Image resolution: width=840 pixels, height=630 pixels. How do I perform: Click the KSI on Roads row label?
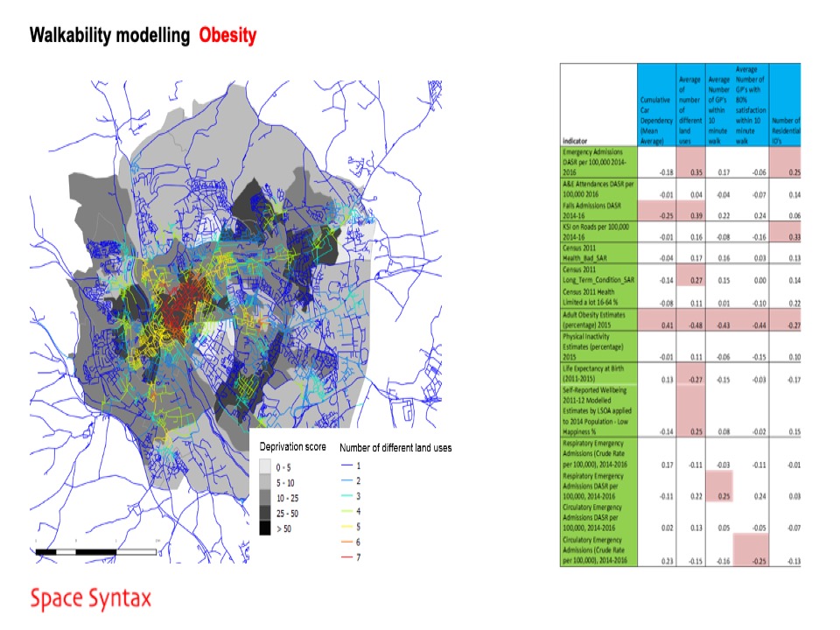(598, 232)
